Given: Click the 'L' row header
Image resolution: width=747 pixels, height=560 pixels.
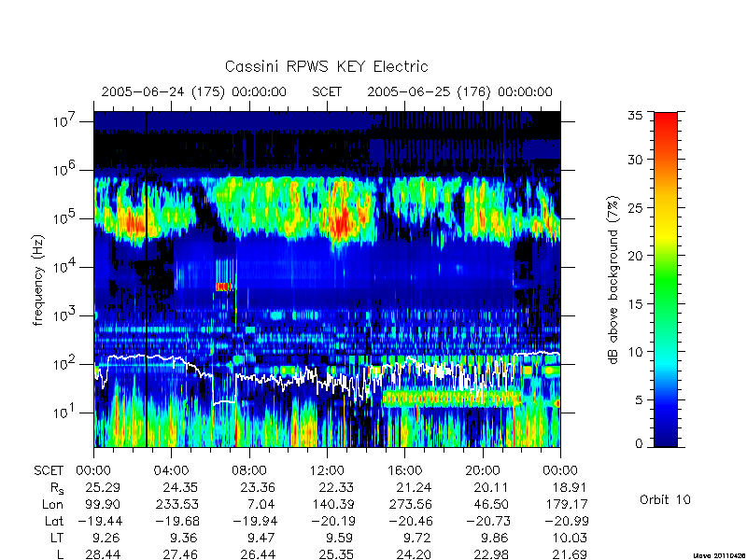Looking at the screenshot, I should tap(61, 554).
